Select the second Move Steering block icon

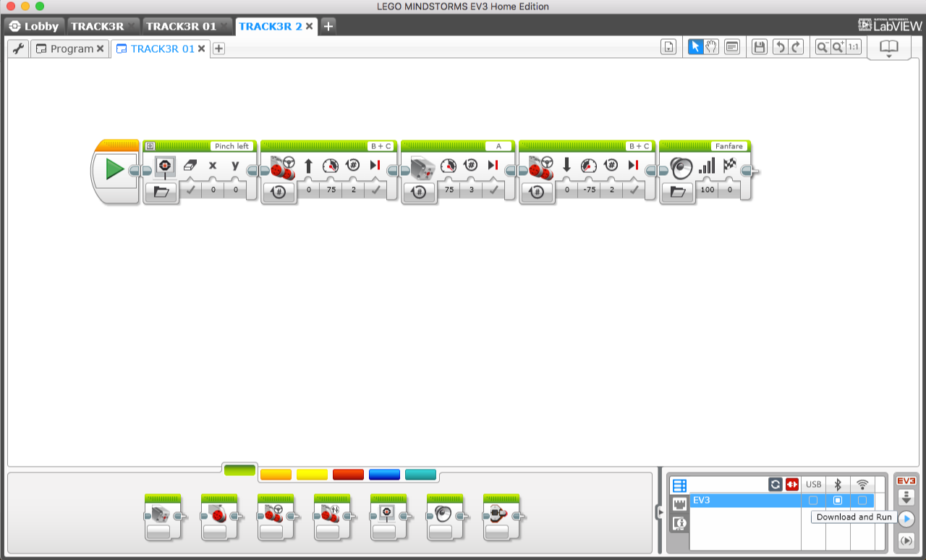(x=542, y=166)
